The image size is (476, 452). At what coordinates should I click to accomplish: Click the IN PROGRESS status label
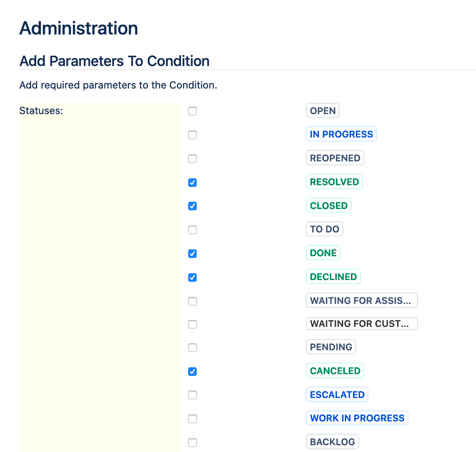(x=341, y=134)
